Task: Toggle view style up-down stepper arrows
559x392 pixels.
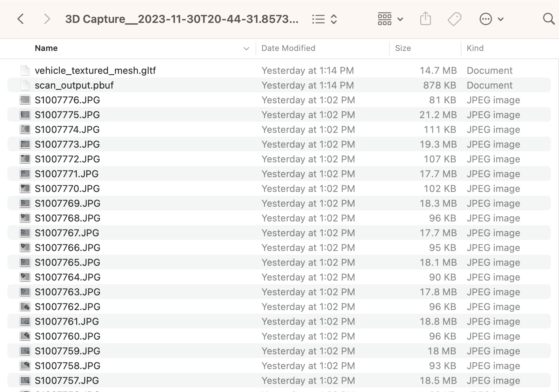Action: (x=334, y=19)
